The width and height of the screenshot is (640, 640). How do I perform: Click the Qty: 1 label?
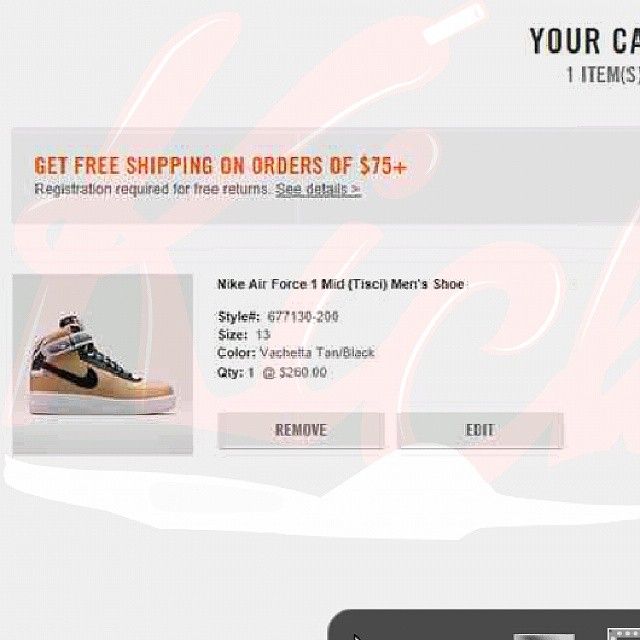pyautogui.click(x=236, y=373)
